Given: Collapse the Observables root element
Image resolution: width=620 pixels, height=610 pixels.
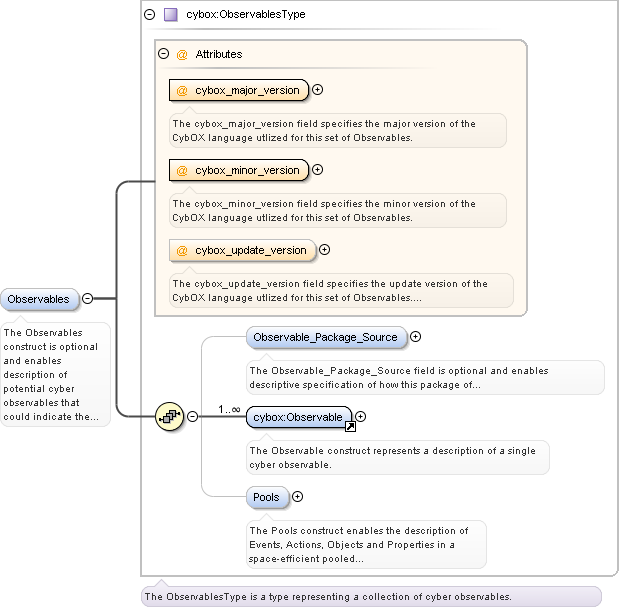Looking at the screenshot, I should coord(88,298).
